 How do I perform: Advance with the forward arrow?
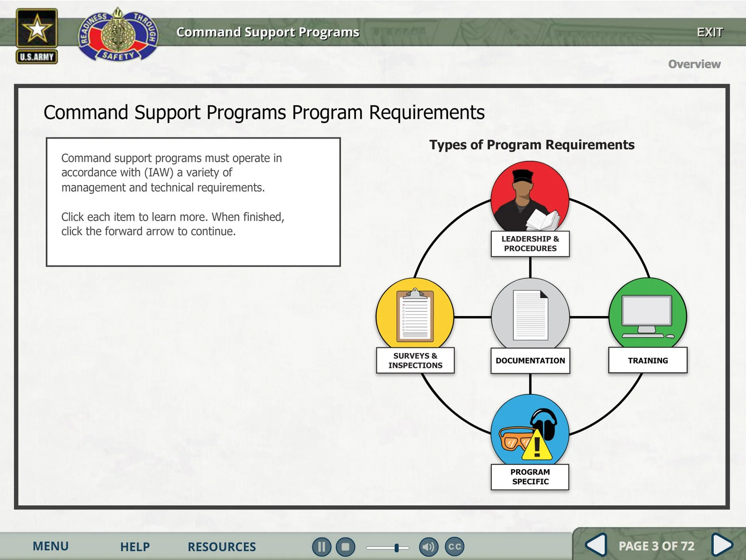point(722,545)
